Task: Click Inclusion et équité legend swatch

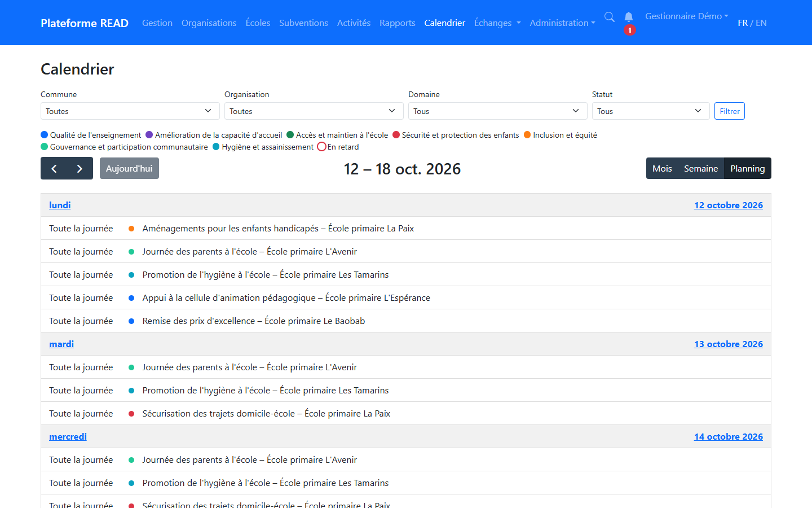Action: coord(527,135)
